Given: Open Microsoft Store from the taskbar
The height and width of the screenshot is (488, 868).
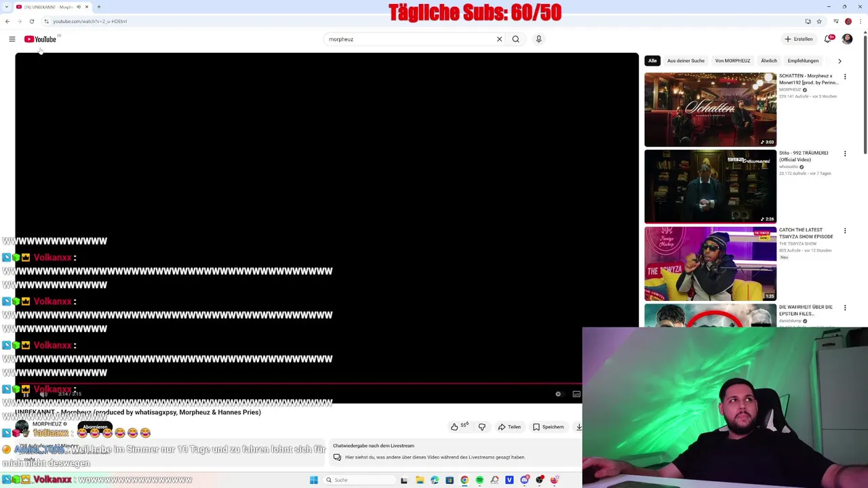Looking at the screenshot, I should [450, 480].
